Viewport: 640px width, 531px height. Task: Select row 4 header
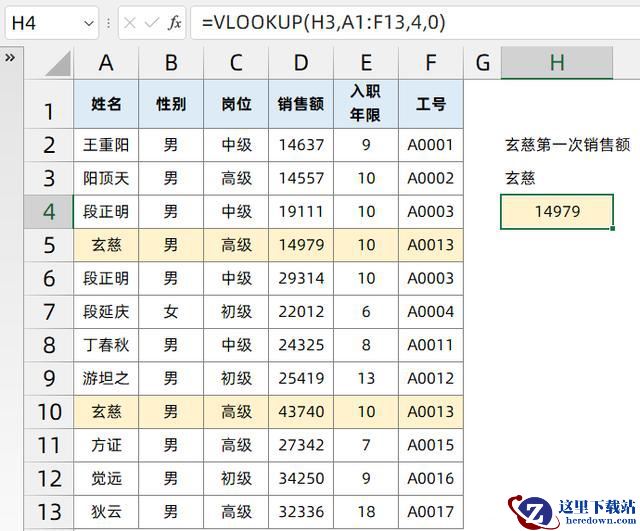tap(49, 212)
